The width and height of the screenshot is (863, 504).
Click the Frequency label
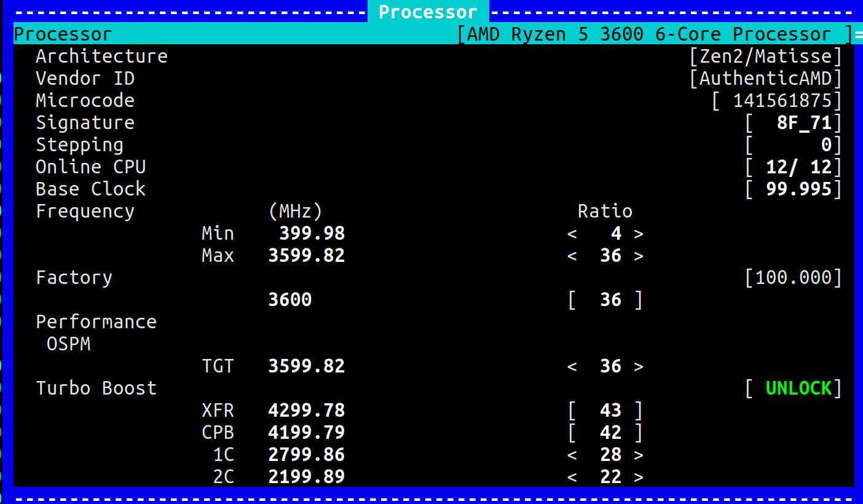click(85, 211)
